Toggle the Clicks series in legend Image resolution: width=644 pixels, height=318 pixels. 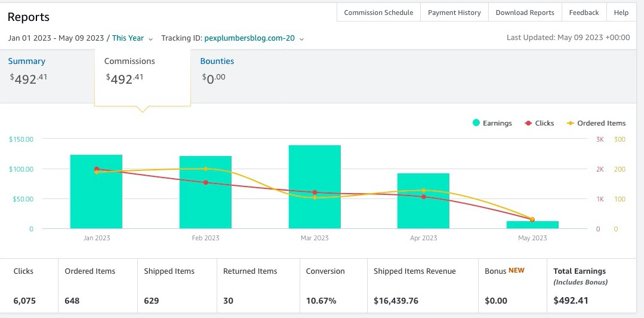540,123
